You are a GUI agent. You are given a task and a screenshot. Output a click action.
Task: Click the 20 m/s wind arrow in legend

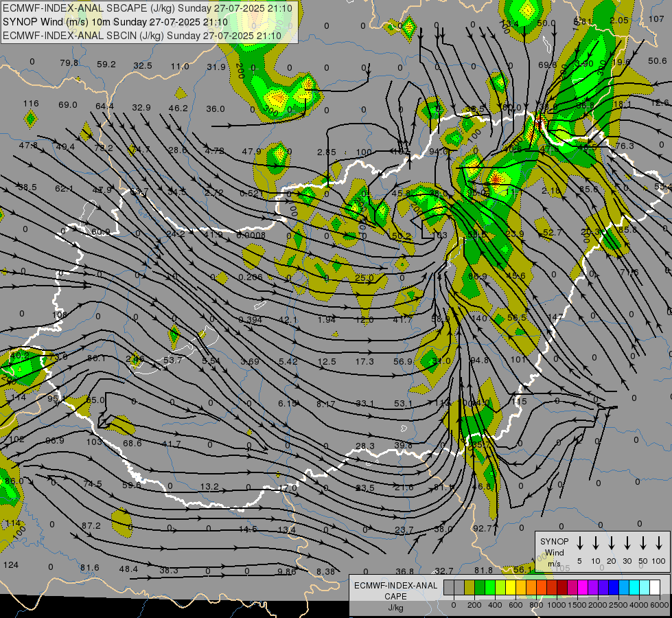[612, 542]
